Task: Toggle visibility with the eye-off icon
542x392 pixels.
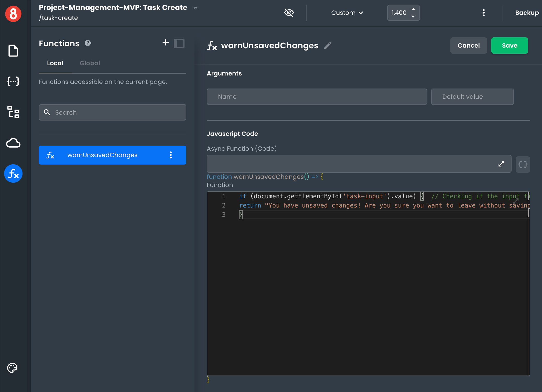Action: (289, 13)
